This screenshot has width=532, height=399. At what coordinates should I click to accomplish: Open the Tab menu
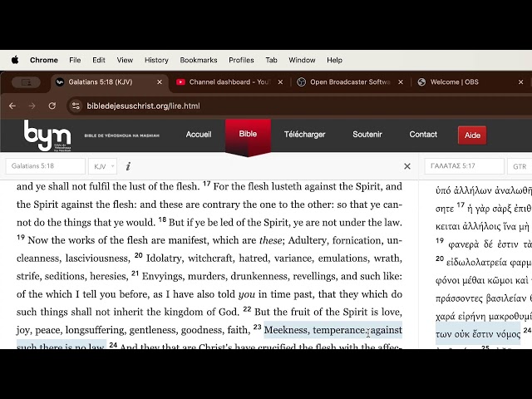pyautogui.click(x=271, y=60)
